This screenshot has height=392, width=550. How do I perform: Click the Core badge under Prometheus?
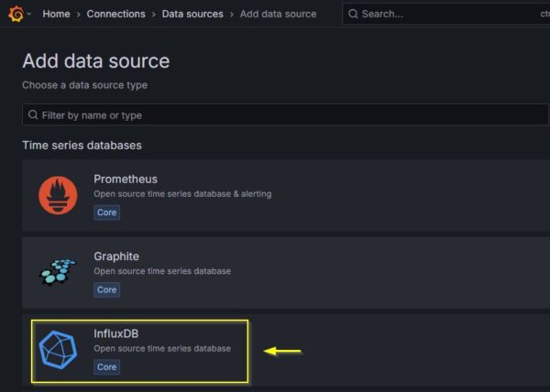(106, 212)
